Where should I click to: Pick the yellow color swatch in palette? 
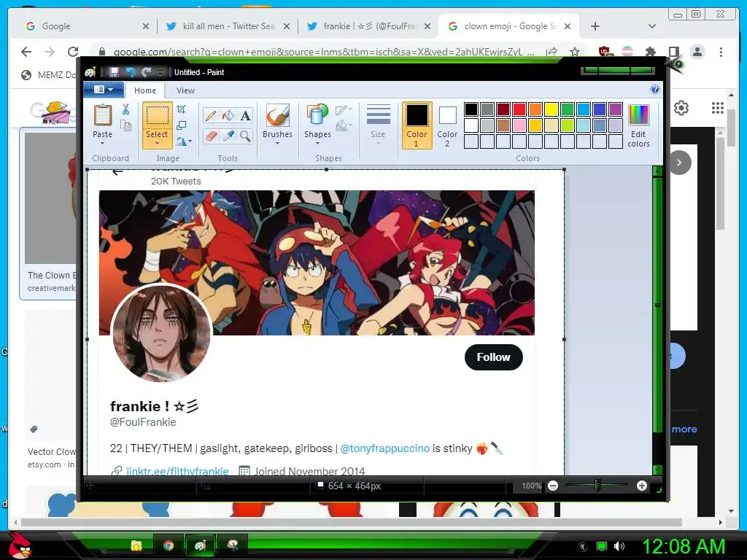pos(551,109)
